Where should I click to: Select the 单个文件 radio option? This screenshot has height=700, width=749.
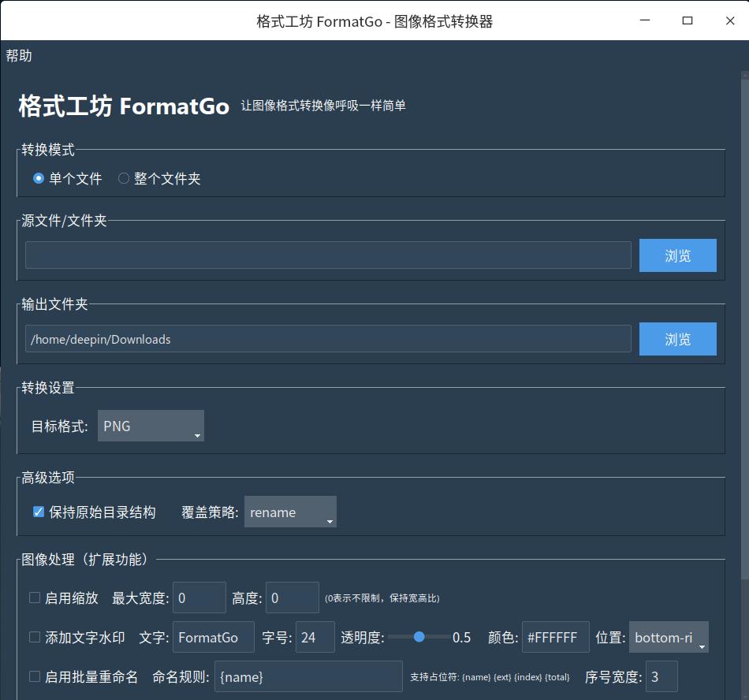coord(67,179)
